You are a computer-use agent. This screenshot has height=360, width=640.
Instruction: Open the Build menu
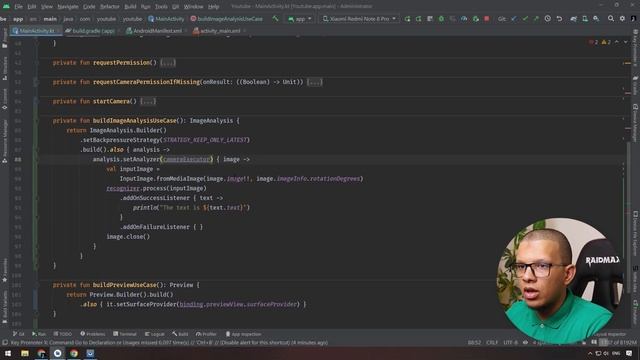tap(130, 7)
